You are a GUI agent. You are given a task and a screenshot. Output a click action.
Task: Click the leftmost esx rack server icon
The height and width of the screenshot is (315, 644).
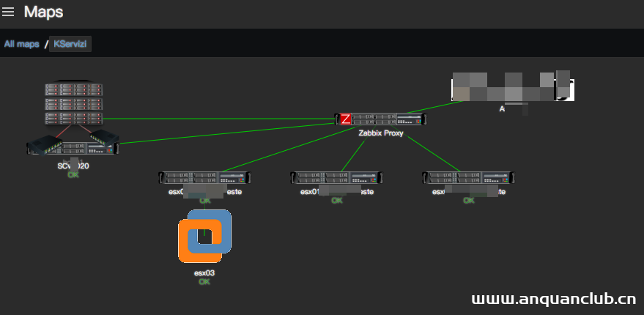204,177
